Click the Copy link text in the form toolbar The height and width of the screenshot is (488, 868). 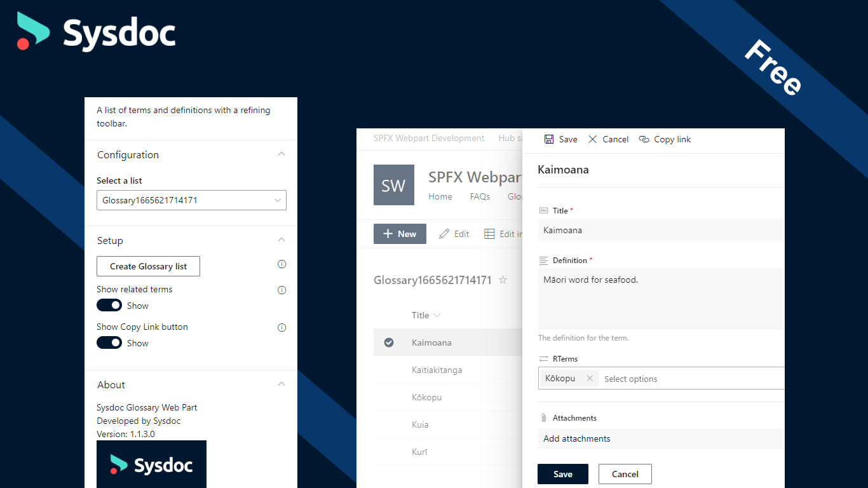point(672,139)
